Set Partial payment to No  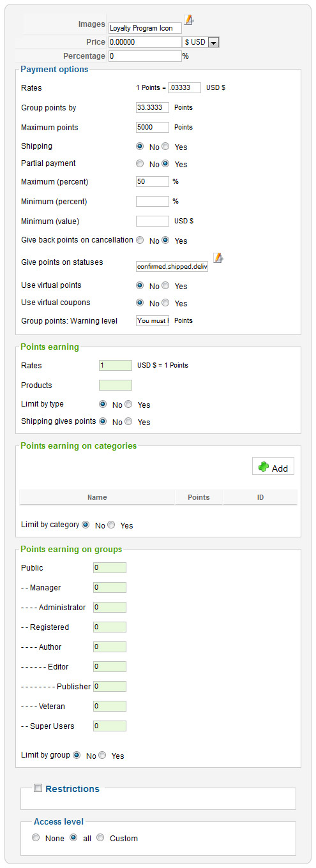click(x=140, y=164)
